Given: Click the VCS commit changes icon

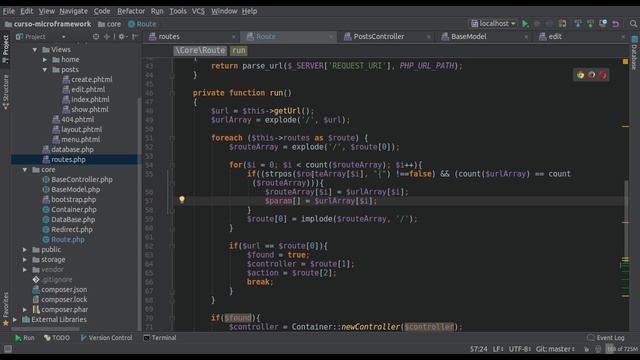Looking at the screenshot, I should (590, 24).
